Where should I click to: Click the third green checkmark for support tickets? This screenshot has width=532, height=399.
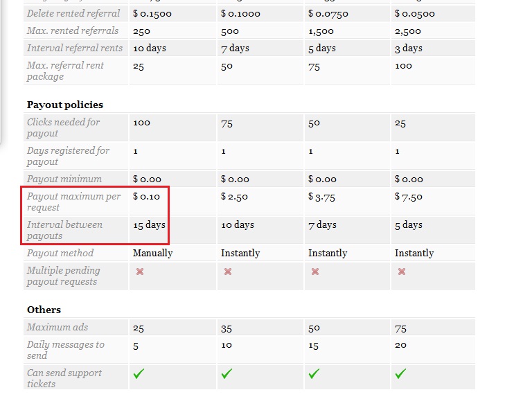(x=314, y=373)
